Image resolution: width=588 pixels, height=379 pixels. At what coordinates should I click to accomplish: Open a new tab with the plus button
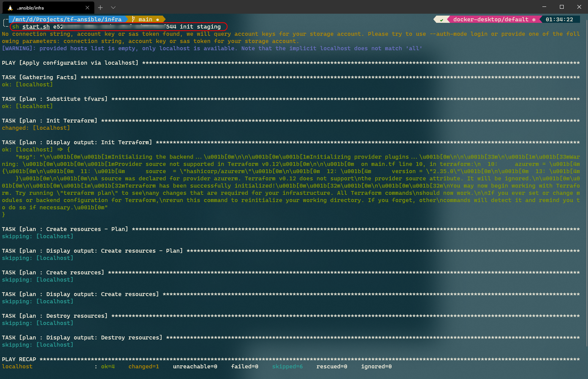click(x=100, y=8)
